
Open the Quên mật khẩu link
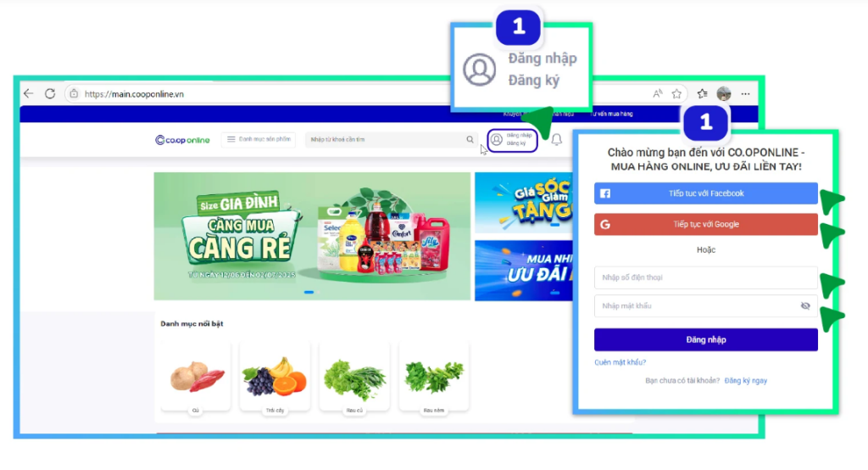coord(620,362)
